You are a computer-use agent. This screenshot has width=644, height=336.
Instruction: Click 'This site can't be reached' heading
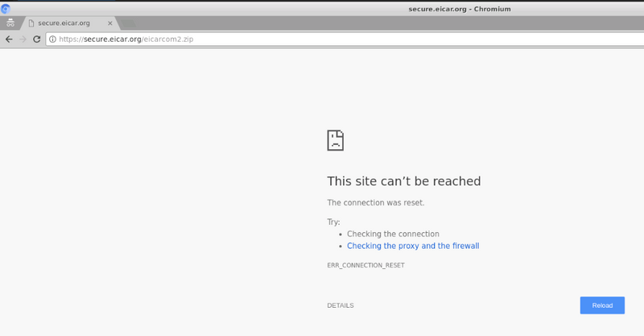[404, 181]
